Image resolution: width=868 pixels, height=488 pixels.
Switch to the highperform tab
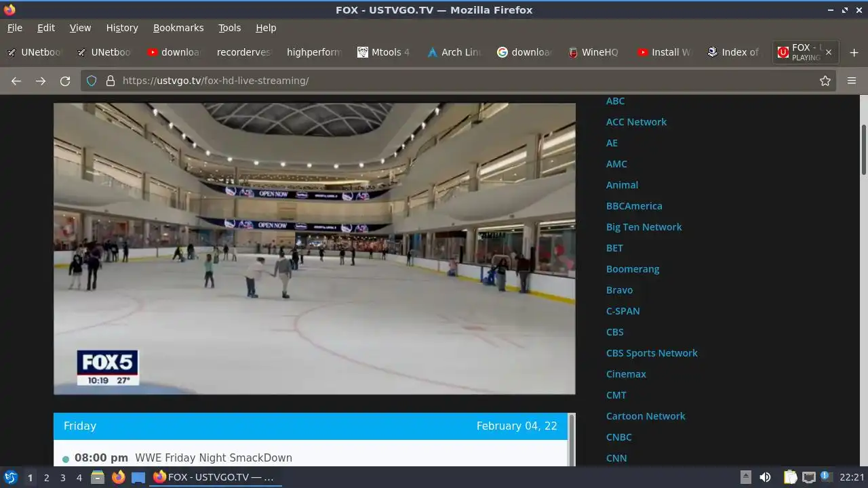[315, 52]
